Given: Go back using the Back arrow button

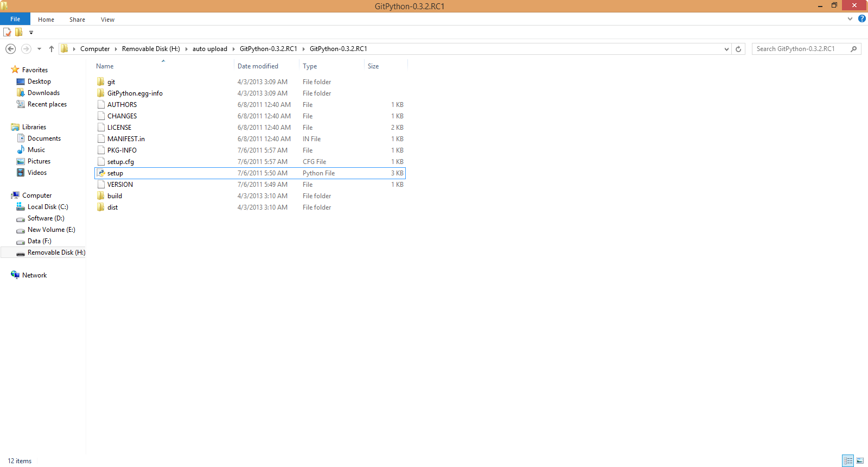Looking at the screenshot, I should pos(10,49).
